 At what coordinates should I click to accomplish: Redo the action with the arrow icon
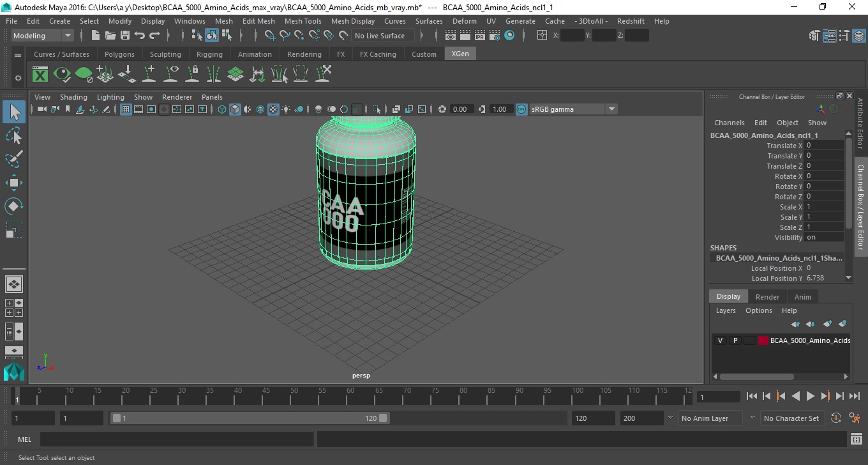[154, 36]
